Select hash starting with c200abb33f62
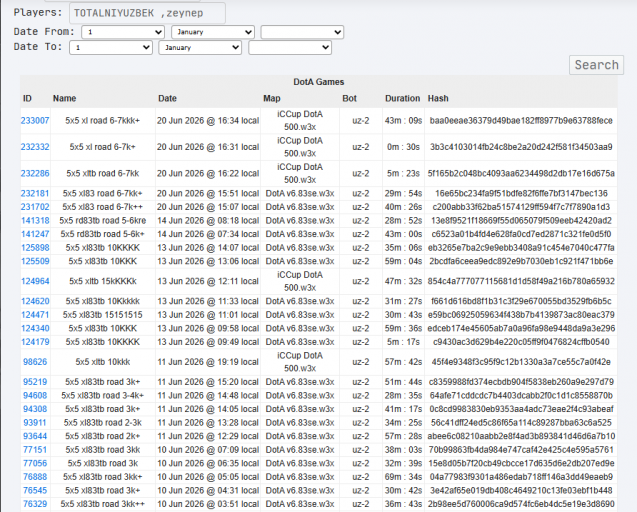Screen dimensions: 637x512 point(521,207)
